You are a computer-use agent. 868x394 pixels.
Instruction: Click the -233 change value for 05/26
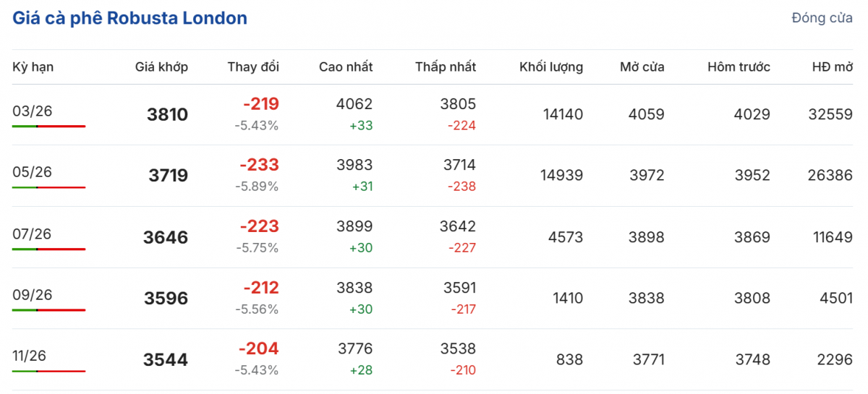click(259, 166)
